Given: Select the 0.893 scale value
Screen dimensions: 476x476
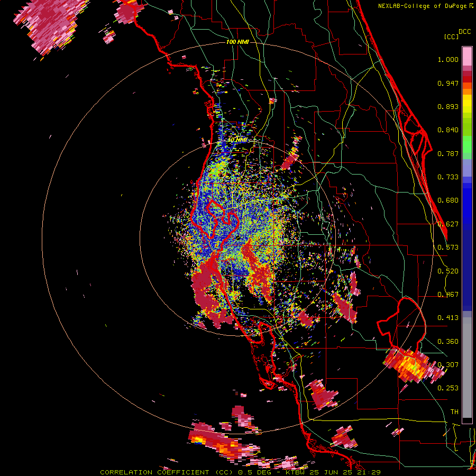Looking at the screenshot, I should pyautogui.click(x=448, y=106).
